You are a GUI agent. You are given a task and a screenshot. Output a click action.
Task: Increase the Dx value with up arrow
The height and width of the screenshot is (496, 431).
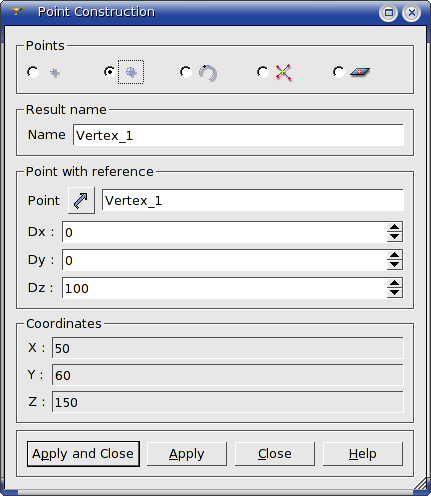[395, 227]
